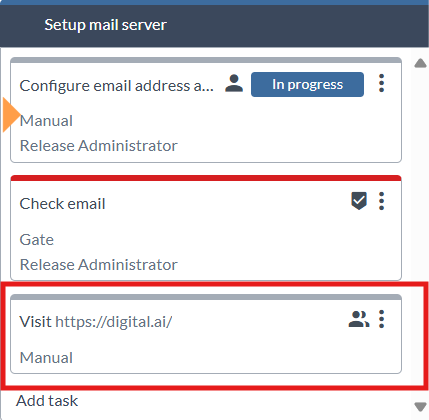
Task: Open the Configure email address task card title
Action: tap(117, 86)
